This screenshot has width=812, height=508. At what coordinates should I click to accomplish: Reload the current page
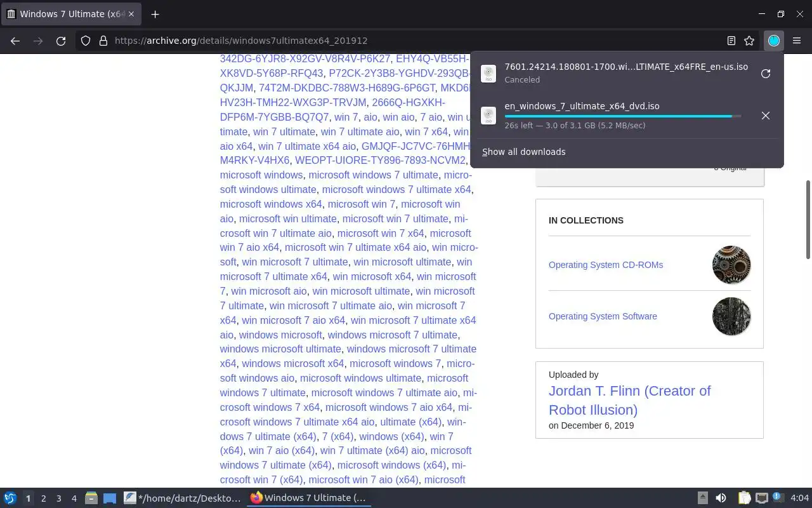61,41
